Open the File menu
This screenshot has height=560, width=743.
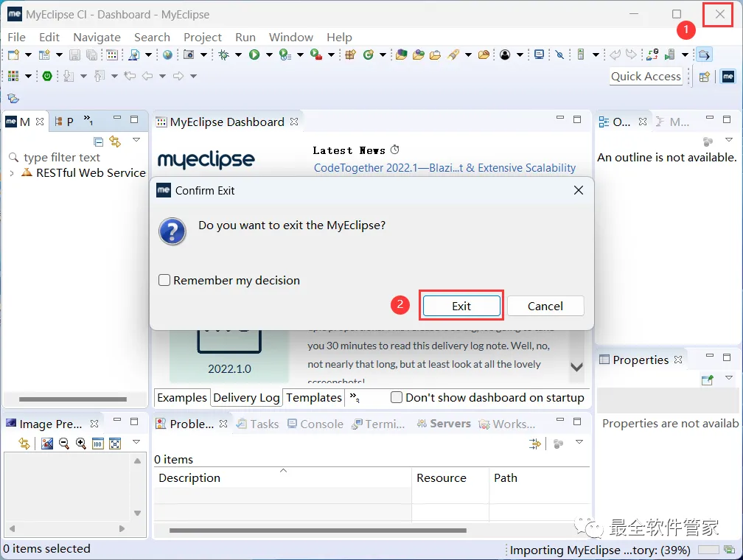point(16,37)
